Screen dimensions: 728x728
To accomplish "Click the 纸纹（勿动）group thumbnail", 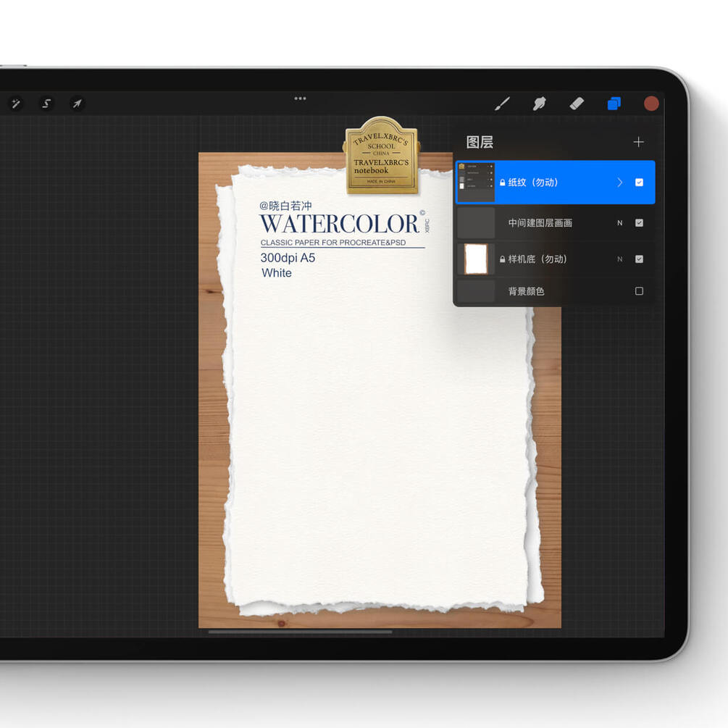I will pyautogui.click(x=476, y=183).
